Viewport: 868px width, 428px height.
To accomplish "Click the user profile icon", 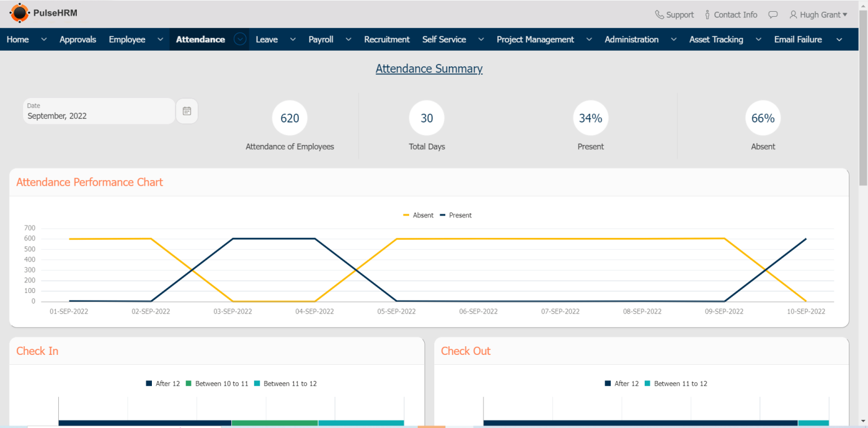I will pyautogui.click(x=793, y=14).
